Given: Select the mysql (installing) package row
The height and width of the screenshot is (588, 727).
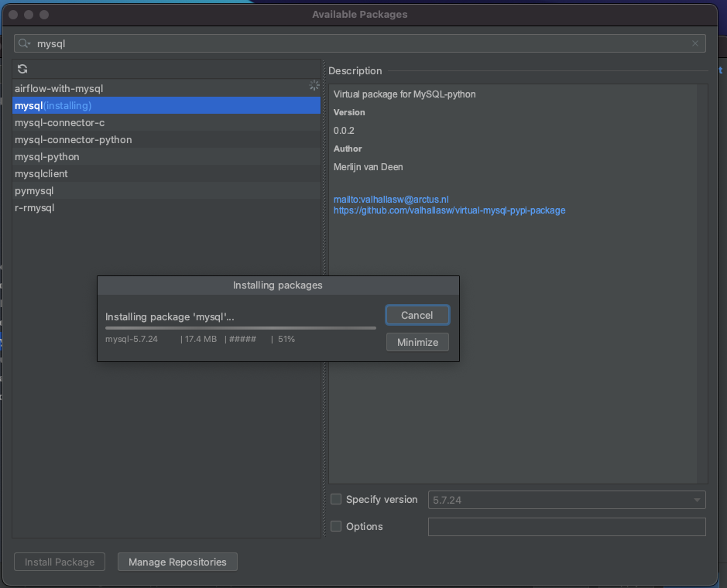Looking at the screenshot, I should pyautogui.click(x=166, y=106).
